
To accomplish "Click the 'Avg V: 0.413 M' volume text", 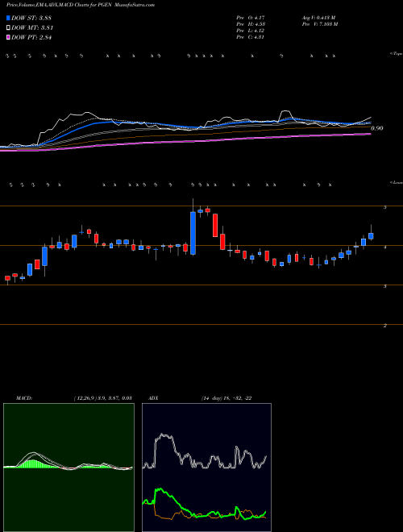I will point(318,18).
